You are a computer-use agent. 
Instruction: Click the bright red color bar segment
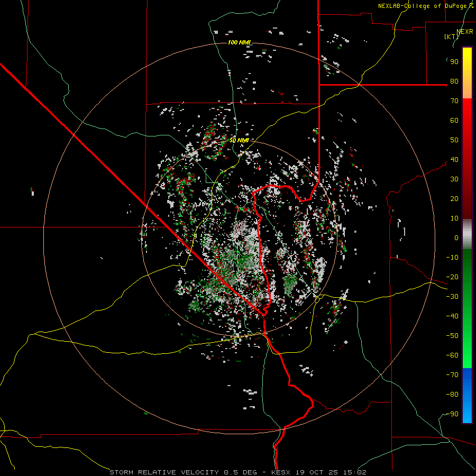tap(467, 158)
